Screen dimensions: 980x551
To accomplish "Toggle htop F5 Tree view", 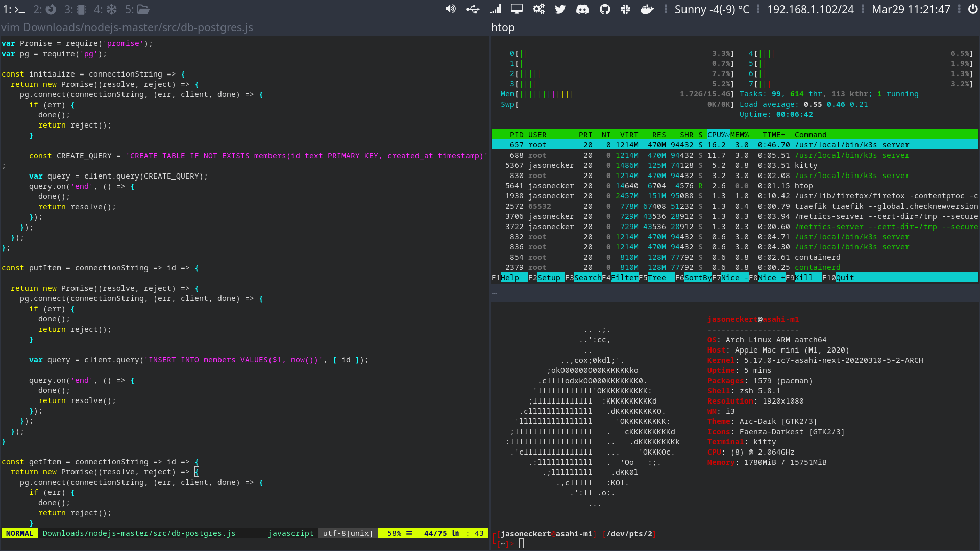I will click(656, 278).
